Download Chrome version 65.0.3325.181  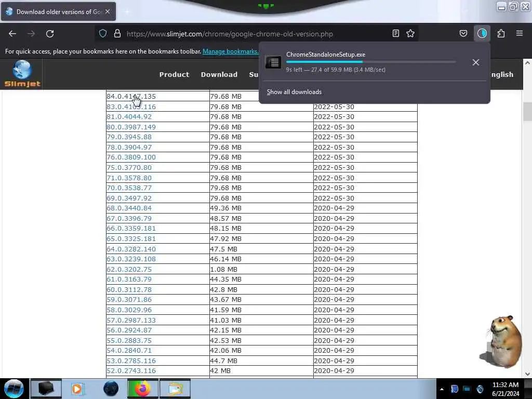click(x=131, y=238)
